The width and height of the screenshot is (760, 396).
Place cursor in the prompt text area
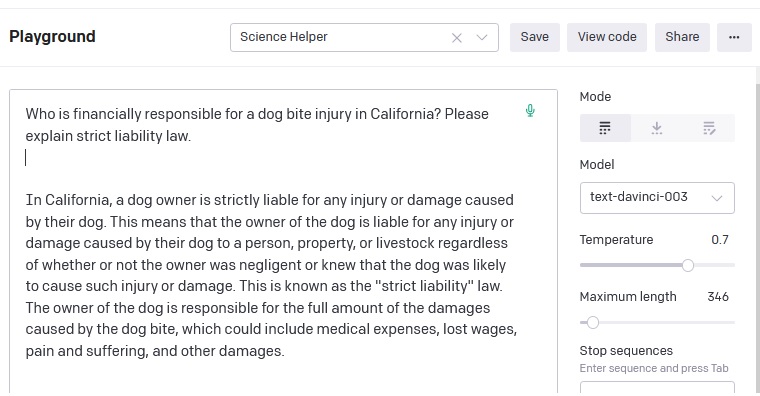point(283,241)
